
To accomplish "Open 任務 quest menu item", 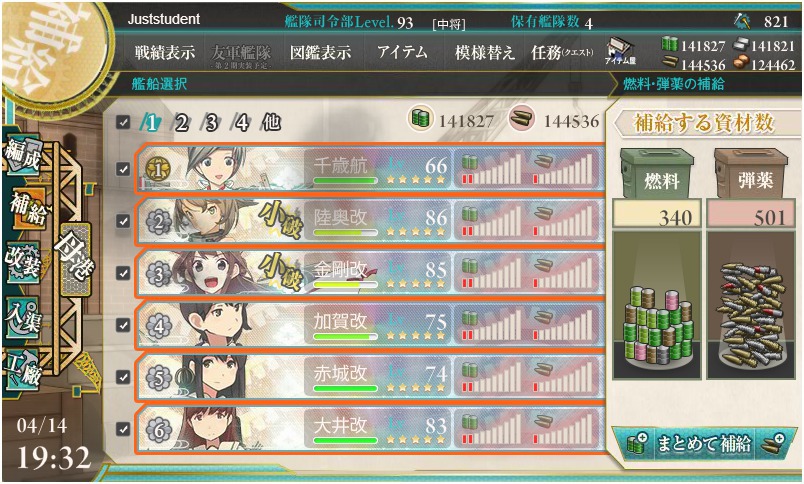I will click(562, 52).
